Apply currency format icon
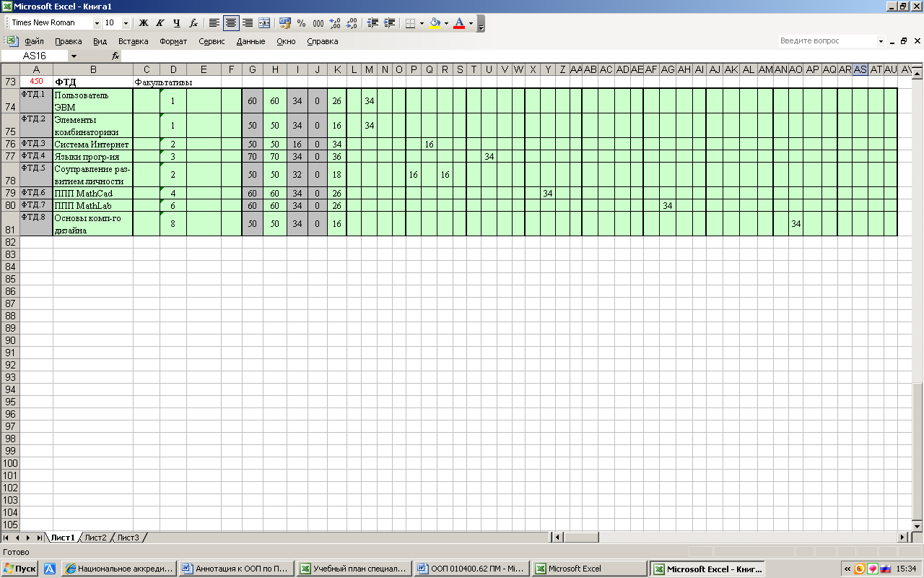Image resolution: width=924 pixels, height=578 pixels. point(284,23)
